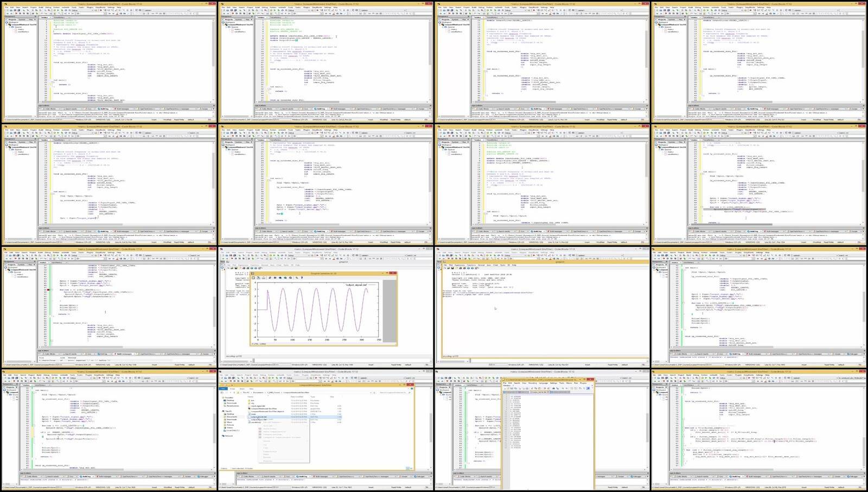Toggle the red breakpoint marker in the code margin
The height and width of the screenshot is (492, 868).
[48, 290]
